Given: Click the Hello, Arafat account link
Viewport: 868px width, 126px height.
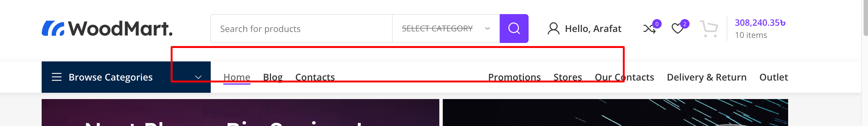Looking at the screenshot, I should 593,29.
